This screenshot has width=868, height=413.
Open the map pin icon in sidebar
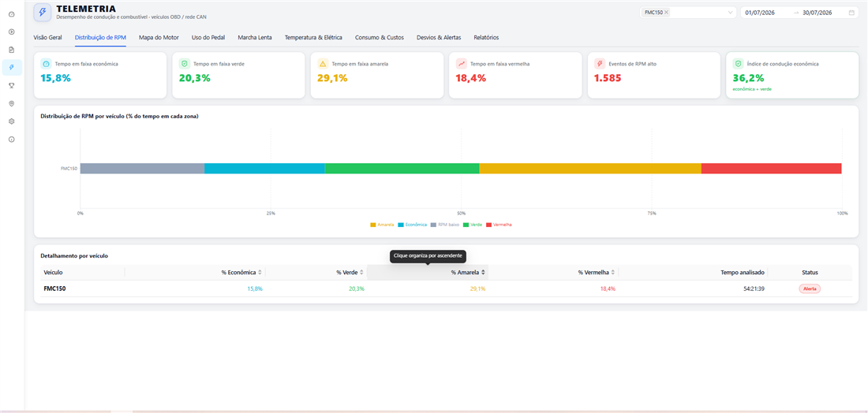point(12,103)
